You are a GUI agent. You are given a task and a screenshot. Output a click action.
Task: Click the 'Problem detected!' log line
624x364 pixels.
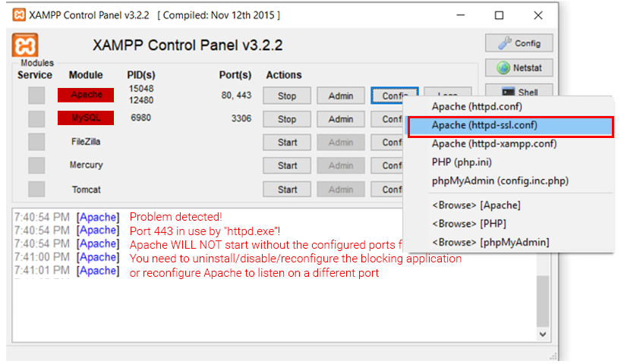176,217
